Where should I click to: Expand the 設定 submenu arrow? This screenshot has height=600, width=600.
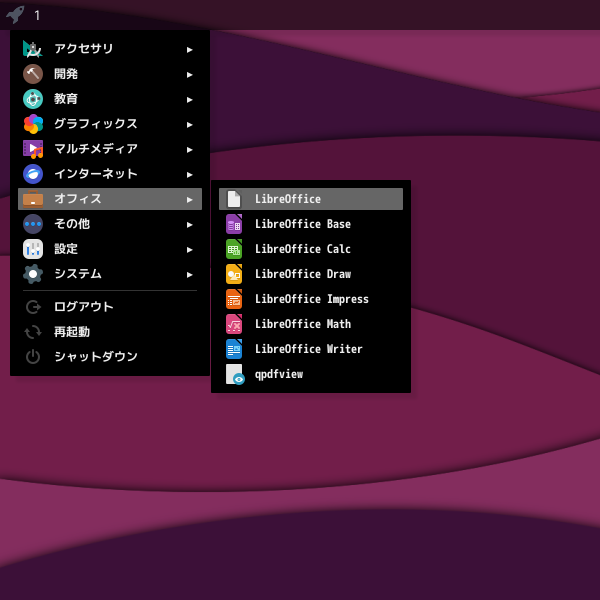(189, 250)
